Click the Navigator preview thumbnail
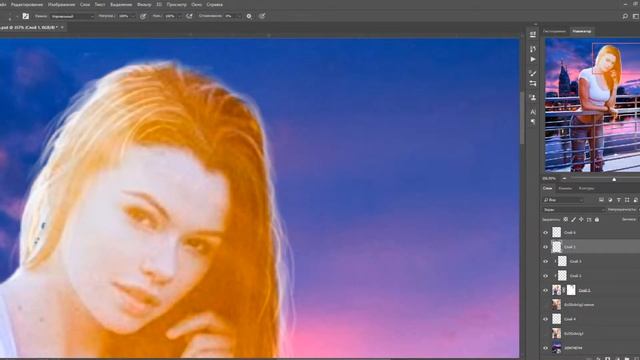 click(x=592, y=105)
